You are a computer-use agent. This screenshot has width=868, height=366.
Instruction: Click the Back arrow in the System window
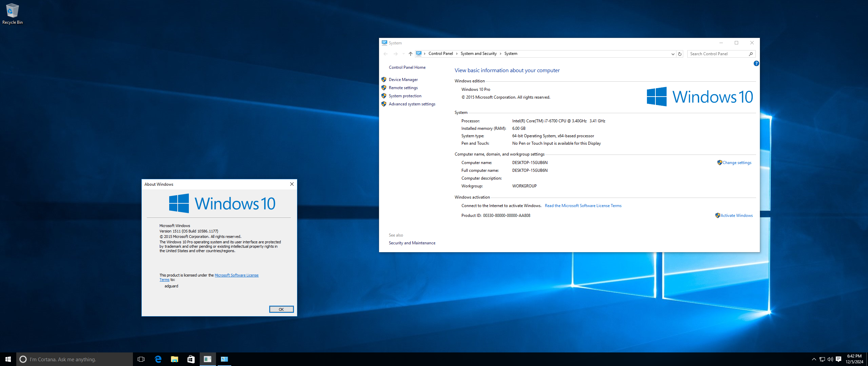[386, 54]
